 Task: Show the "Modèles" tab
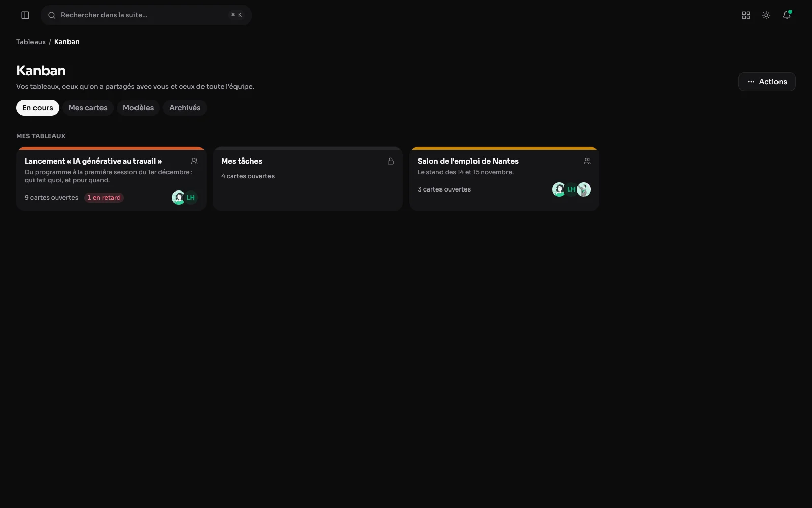(138, 108)
